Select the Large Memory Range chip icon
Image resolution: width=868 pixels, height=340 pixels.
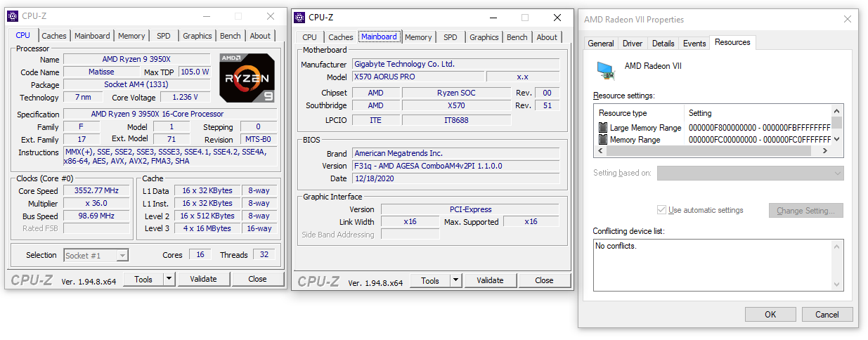pyautogui.click(x=602, y=128)
